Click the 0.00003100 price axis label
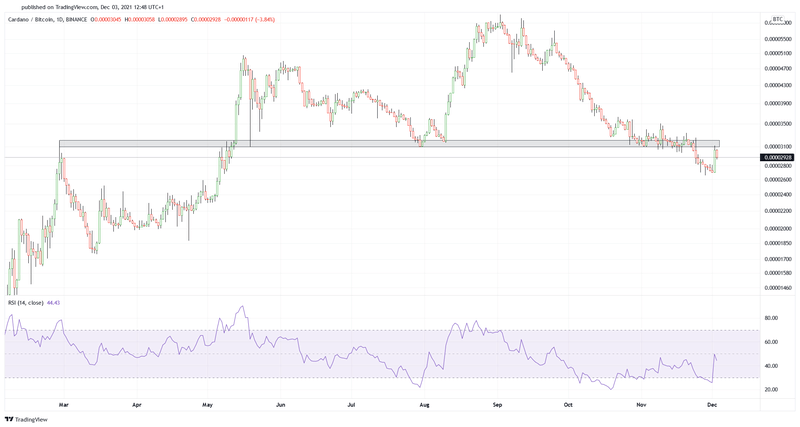 tap(778, 147)
